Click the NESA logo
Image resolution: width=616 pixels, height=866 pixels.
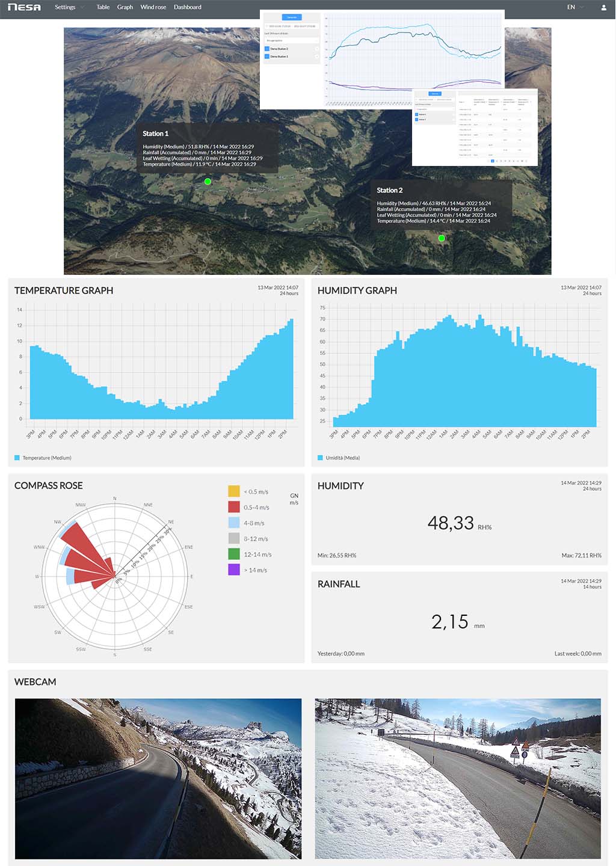point(24,7)
